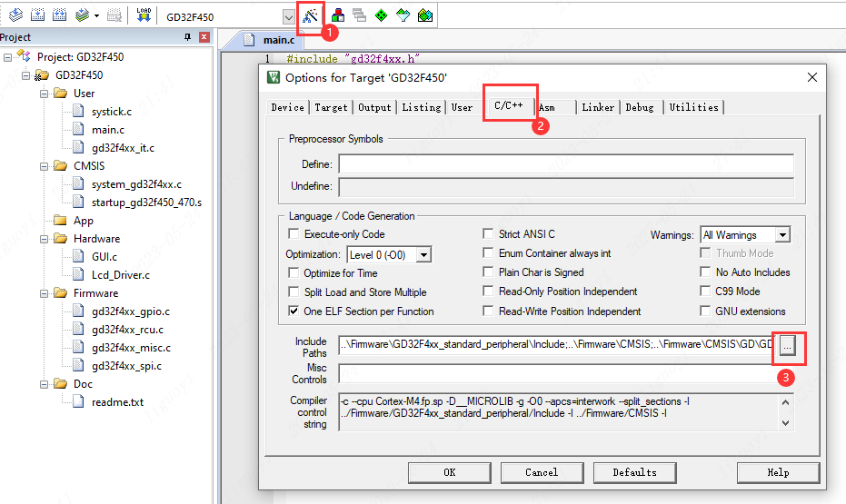
Task: Uncheck One ELF Section per Function
Action: pos(294,311)
